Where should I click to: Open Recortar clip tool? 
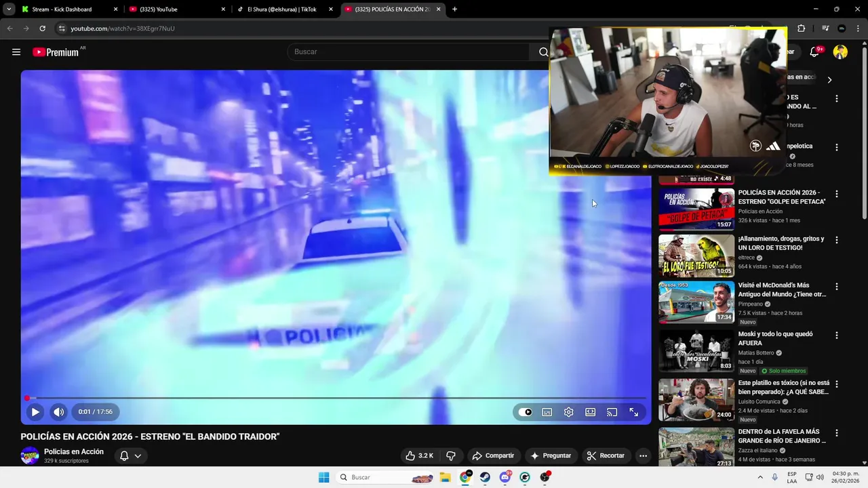point(606,455)
